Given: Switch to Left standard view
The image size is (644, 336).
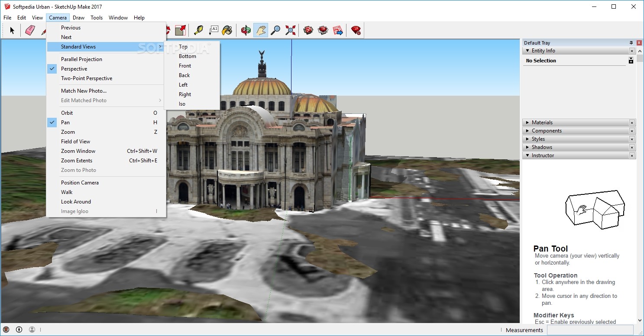Looking at the screenshot, I should 192,85.
